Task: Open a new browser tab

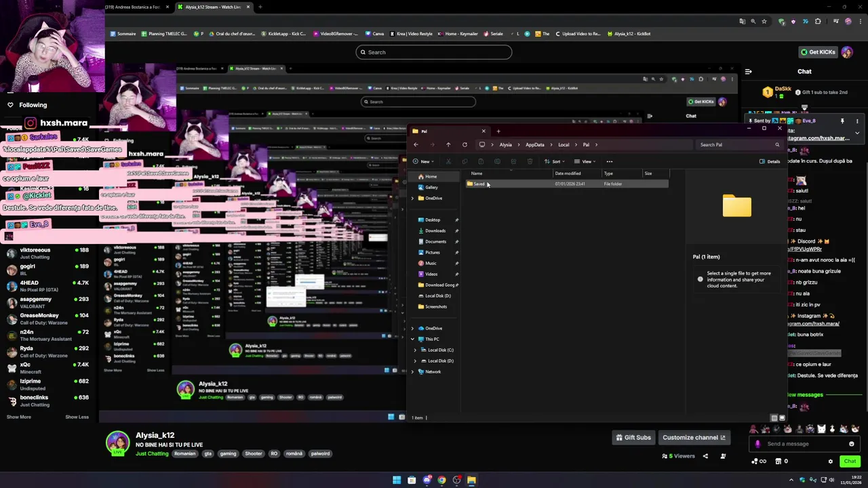Action: [x=260, y=7]
